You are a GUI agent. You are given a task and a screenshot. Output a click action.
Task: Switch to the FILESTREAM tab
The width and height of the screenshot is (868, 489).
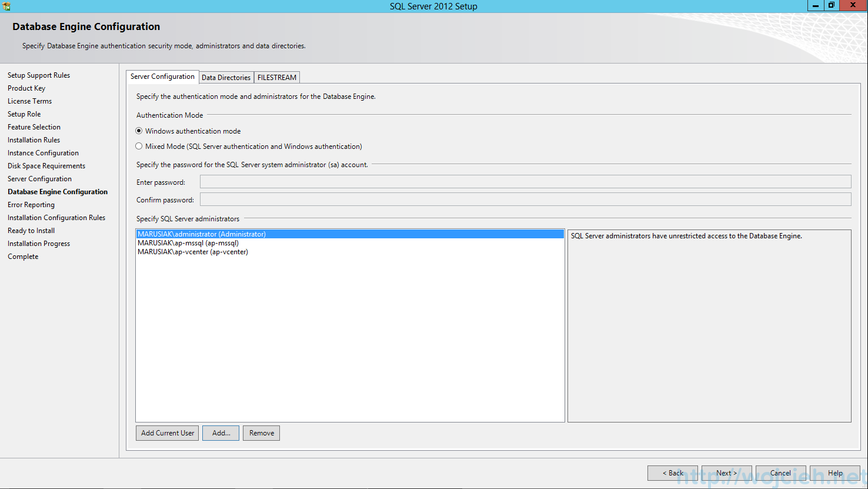(x=277, y=78)
